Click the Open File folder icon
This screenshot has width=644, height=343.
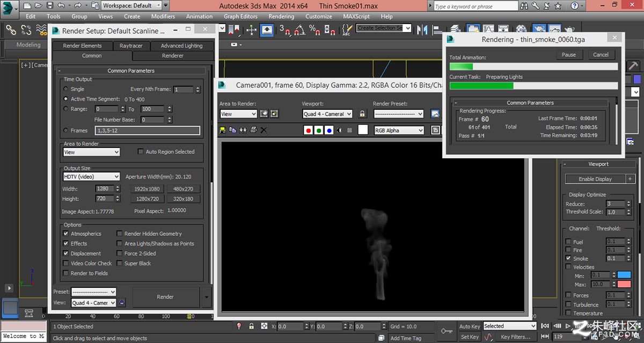tap(38, 5)
